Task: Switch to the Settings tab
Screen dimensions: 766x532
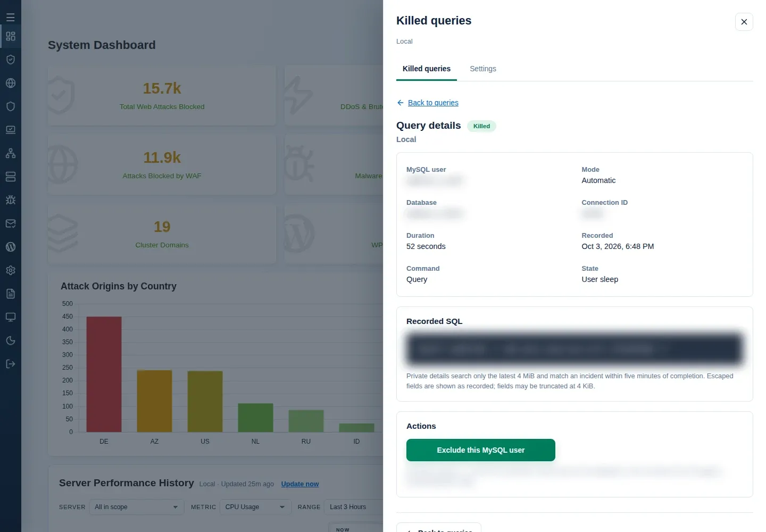Action: [483, 69]
